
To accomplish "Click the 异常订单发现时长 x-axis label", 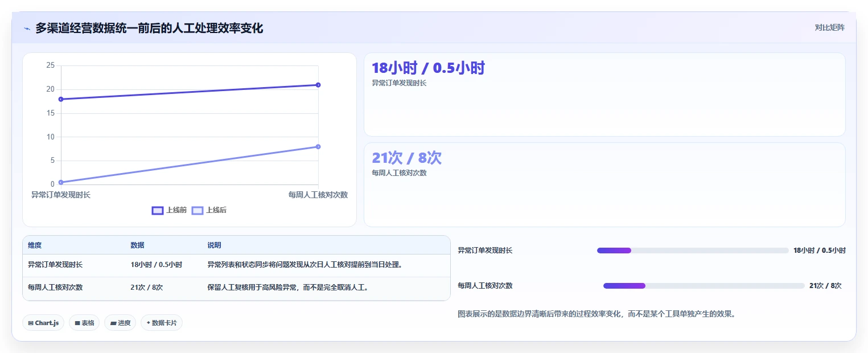I will 61,195.
